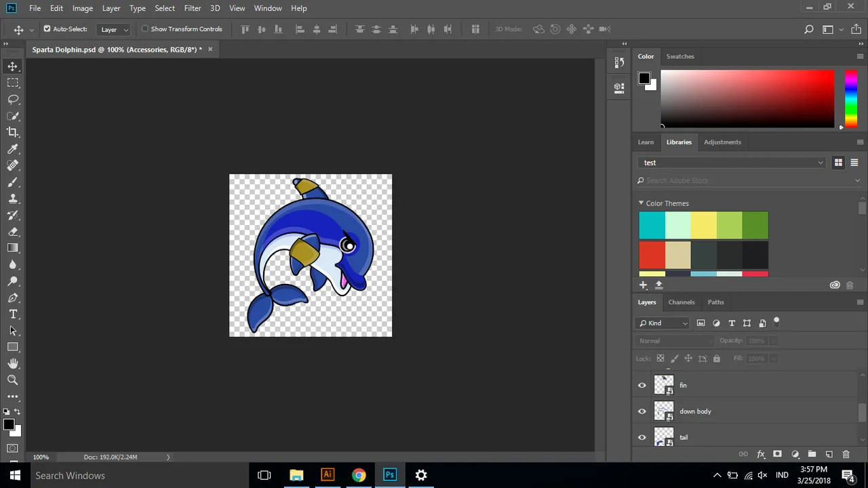Select the Zoom tool
Screen dimensions: 868x488
(13, 380)
